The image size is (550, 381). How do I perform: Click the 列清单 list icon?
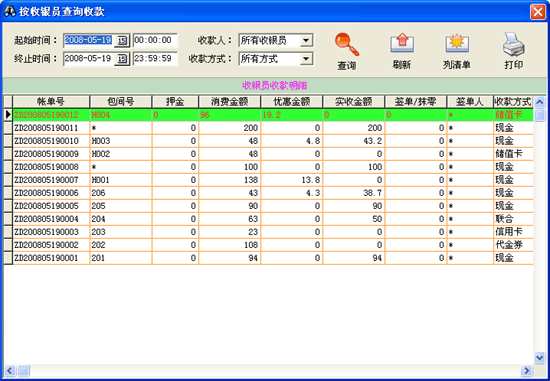coord(457,44)
